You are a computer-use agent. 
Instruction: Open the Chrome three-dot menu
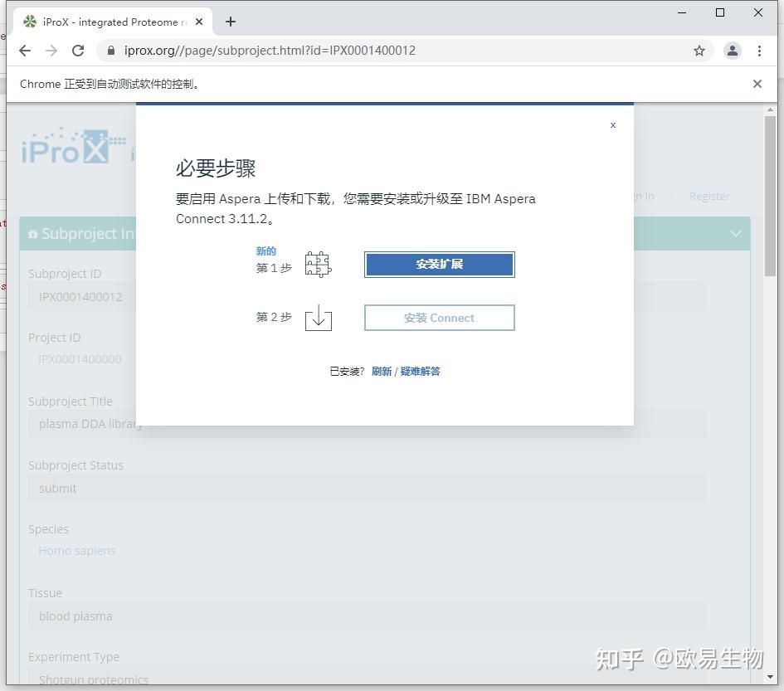pos(761,51)
